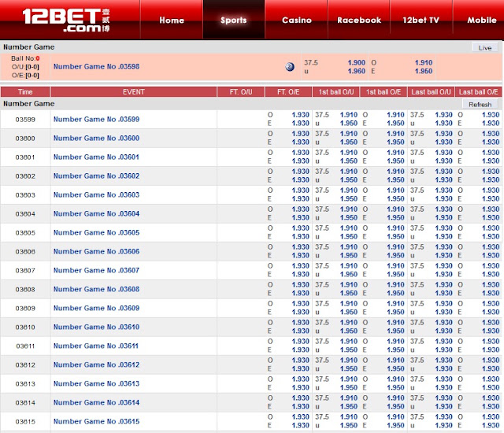Switch to the Casino tab
Viewport: 504px width, 433px height.
tap(297, 20)
